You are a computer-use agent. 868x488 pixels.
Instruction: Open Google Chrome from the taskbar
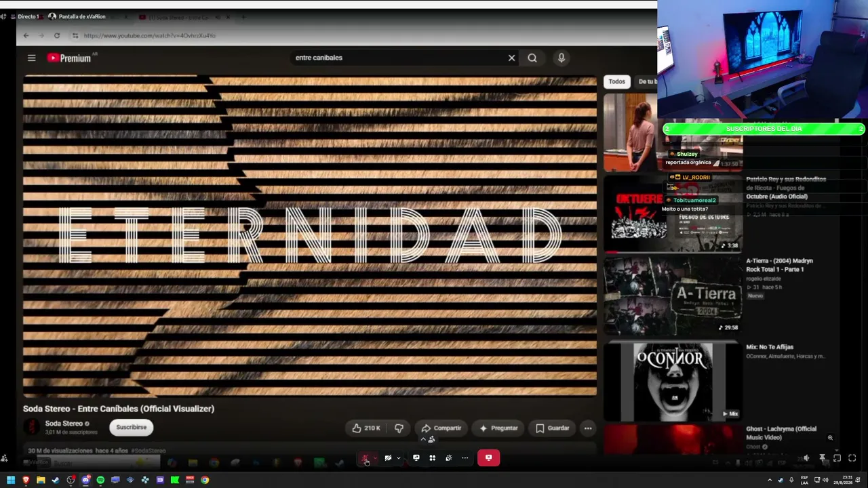[x=205, y=481]
